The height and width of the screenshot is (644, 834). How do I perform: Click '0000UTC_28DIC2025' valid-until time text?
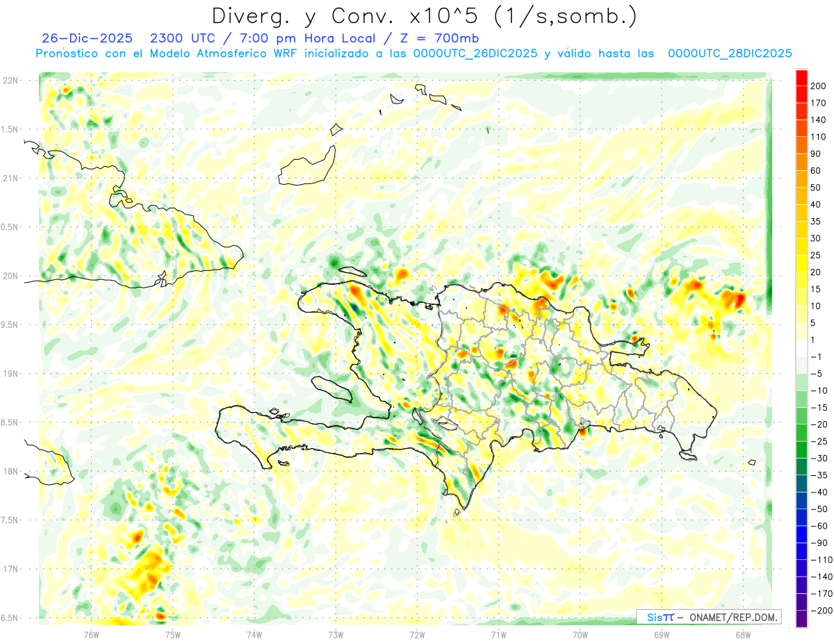730,53
